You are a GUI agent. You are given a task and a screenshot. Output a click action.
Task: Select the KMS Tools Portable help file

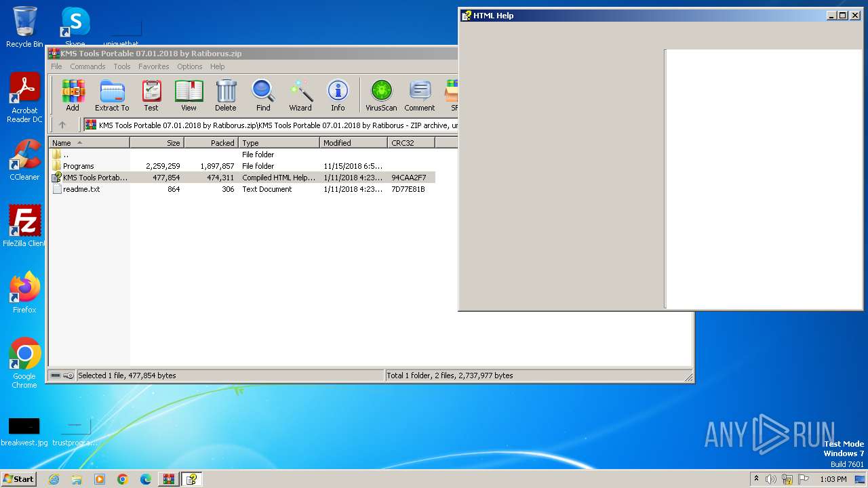241,178
